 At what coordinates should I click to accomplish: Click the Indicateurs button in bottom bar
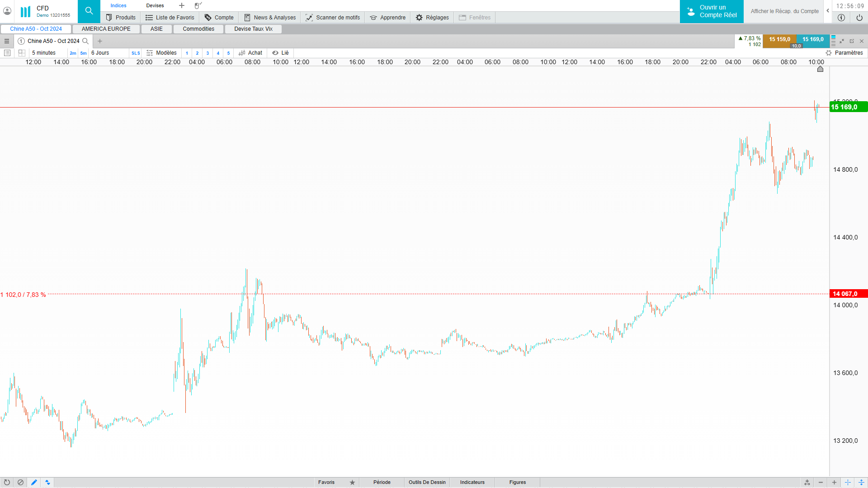coord(472,482)
